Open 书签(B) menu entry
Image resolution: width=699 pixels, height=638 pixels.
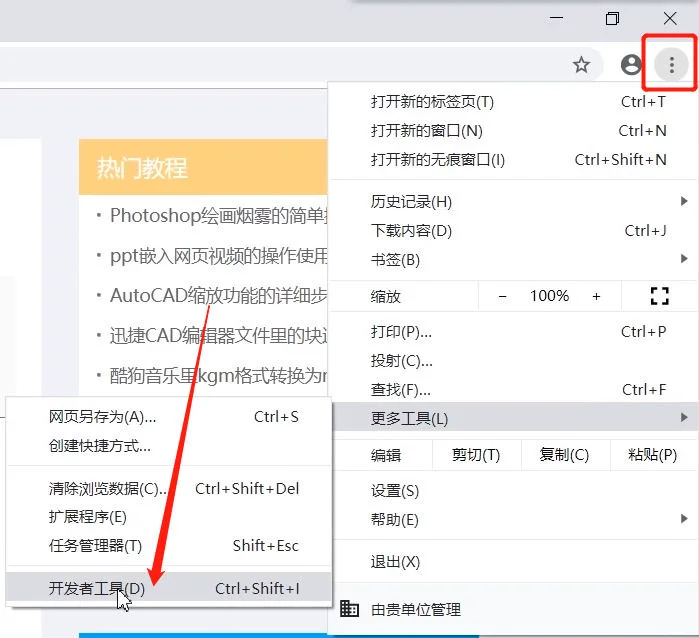(x=513, y=259)
